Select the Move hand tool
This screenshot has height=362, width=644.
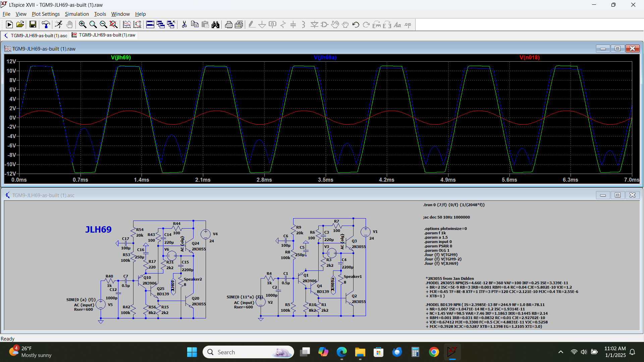pyautogui.click(x=335, y=24)
